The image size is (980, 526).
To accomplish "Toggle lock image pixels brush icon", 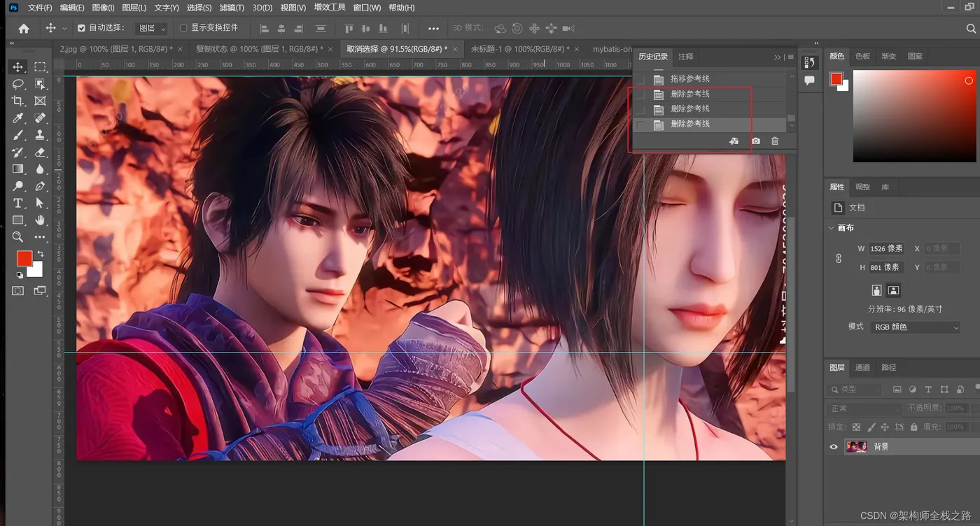I will [871, 427].
